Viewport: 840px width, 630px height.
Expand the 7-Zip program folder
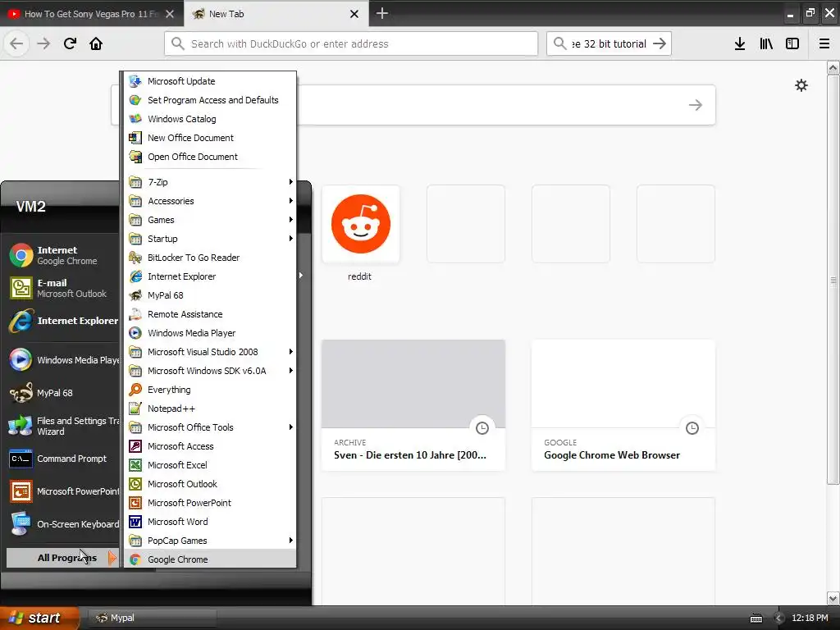click(210, 182)
